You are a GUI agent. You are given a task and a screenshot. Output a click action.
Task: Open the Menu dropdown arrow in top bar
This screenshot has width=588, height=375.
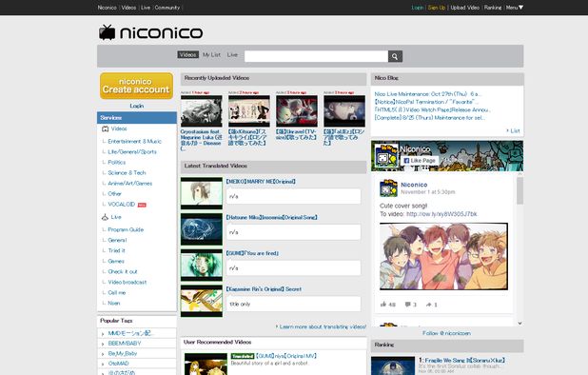coord(520,8)
